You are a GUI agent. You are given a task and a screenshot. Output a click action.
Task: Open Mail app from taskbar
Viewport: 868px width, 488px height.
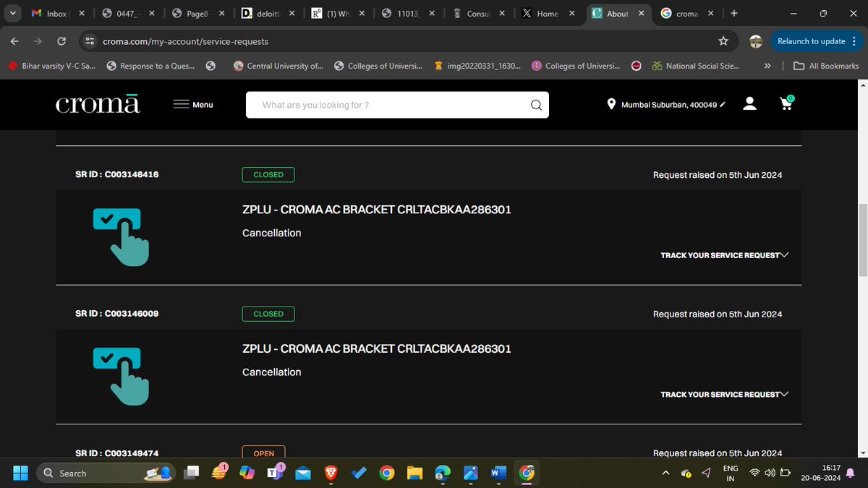click(x=303, y=473)
